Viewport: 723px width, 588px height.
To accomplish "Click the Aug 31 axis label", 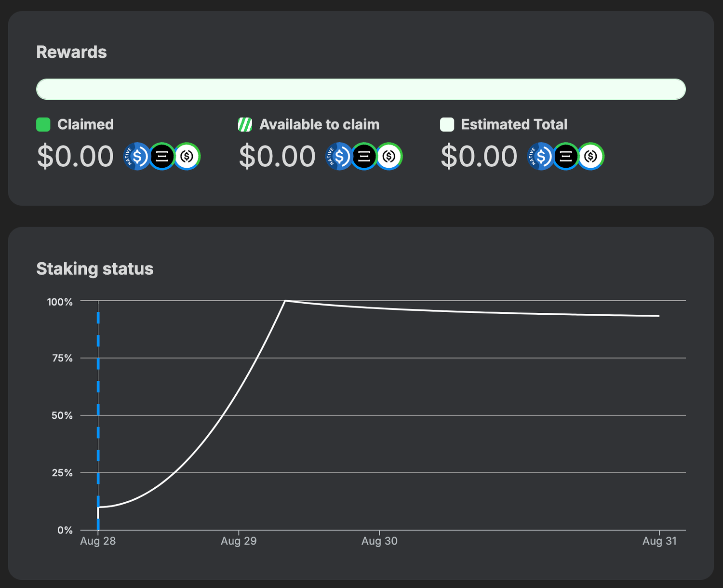I will (659, 541).
